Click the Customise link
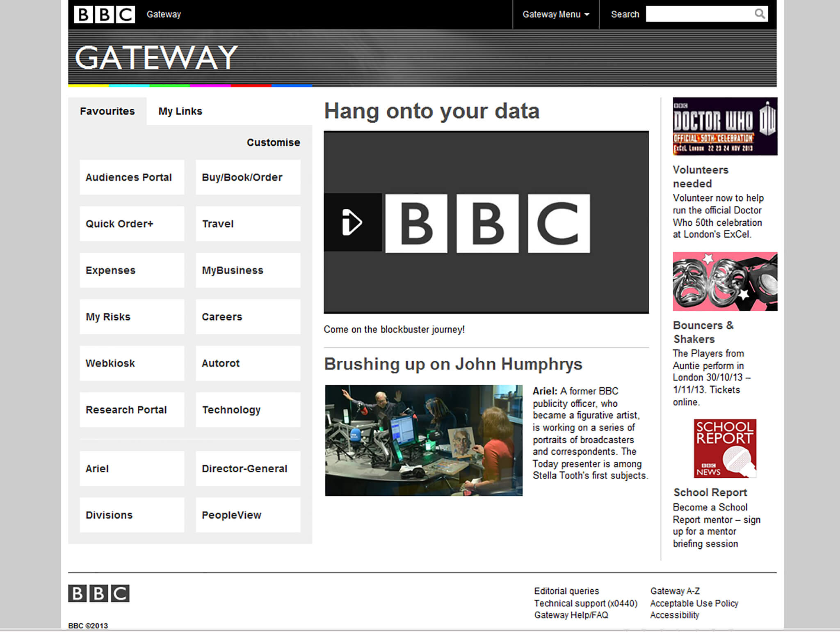Viewport: 840px width, 632px height. pyautogui.click(x=273, y=142)
